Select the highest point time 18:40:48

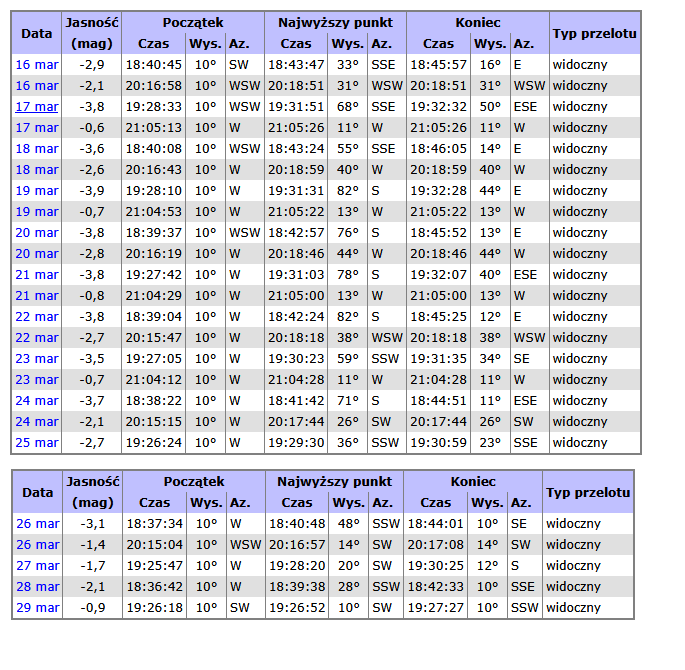[x=297, y=523]
